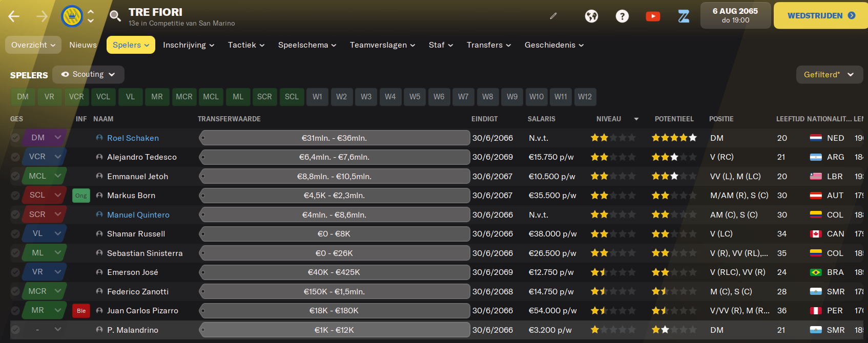Click player icon beside P. Malandrino

[x=99, y=330]
